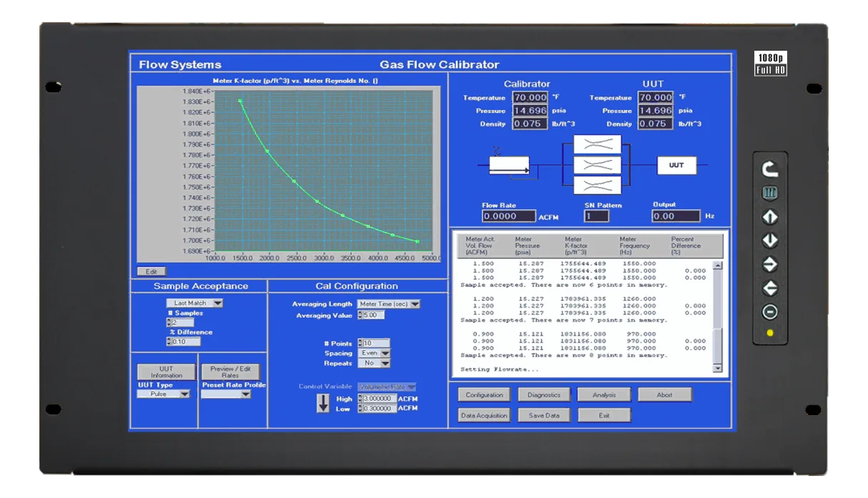Click the Meter K-factor column header
Viewport: 868px width, 498px height.
click(577, 246)
